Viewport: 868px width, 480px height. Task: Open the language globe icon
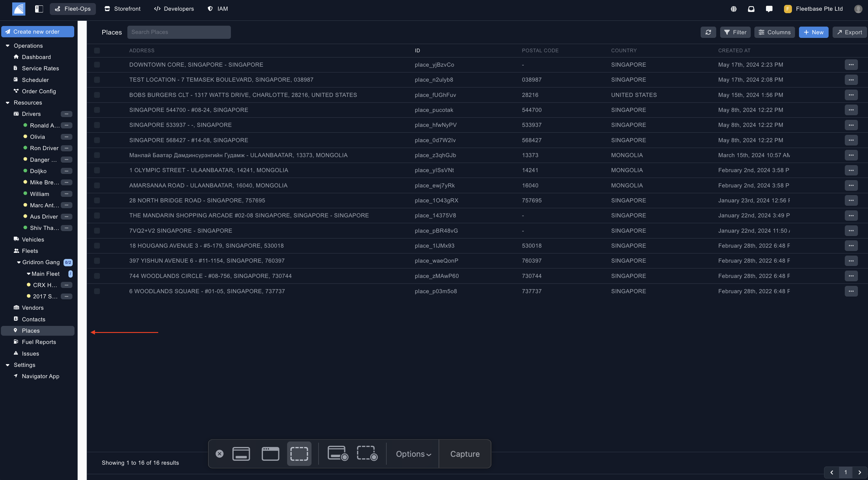pyautogui.click(x=734, y=9)
